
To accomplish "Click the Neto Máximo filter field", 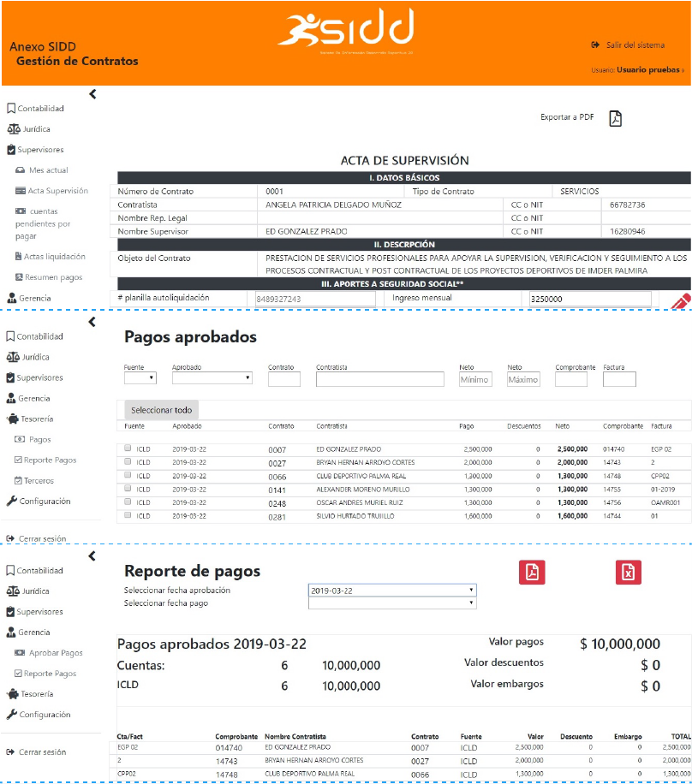I will point(523,379).
